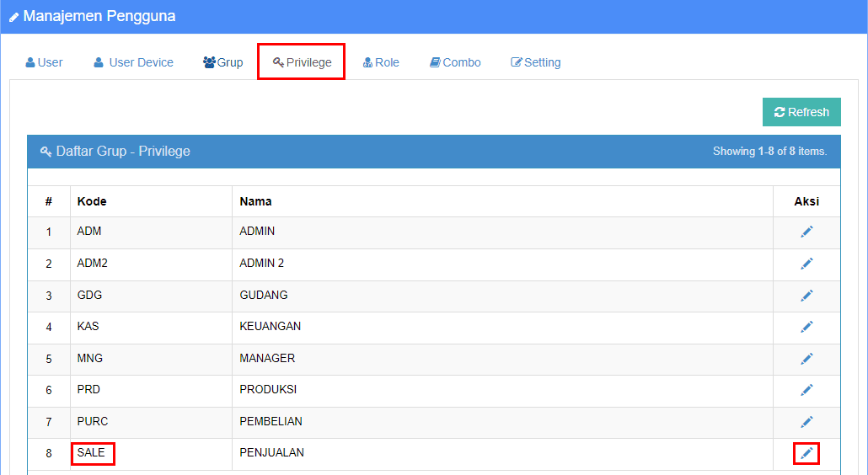
Task: Open the Setting tab
Action: coord(535,62)
